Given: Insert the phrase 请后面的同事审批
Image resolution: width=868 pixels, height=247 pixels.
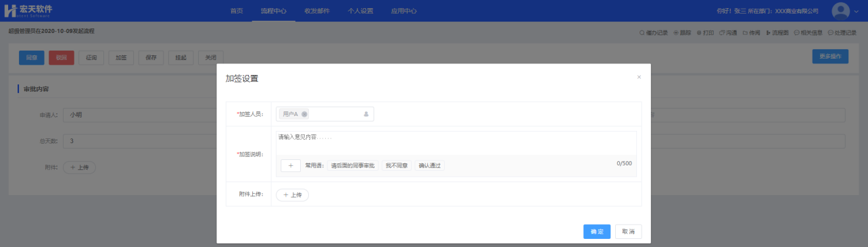Looking at the screenshot, I should tap(352, 165).
